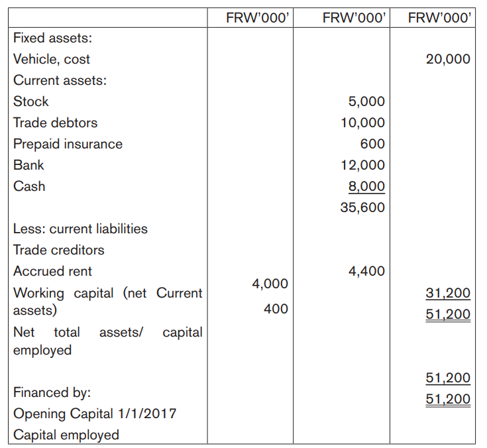Click the Stock value 5,000

coord(366,101)
